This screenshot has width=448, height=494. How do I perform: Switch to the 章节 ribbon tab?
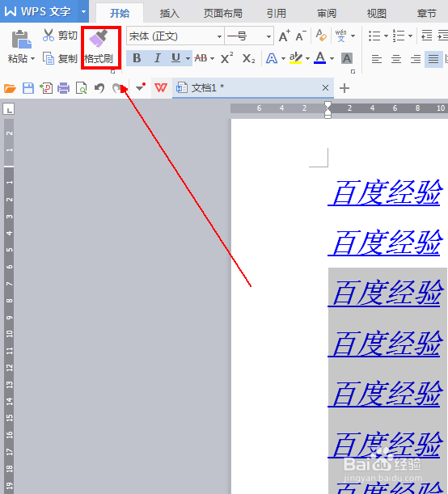(427, 13)
